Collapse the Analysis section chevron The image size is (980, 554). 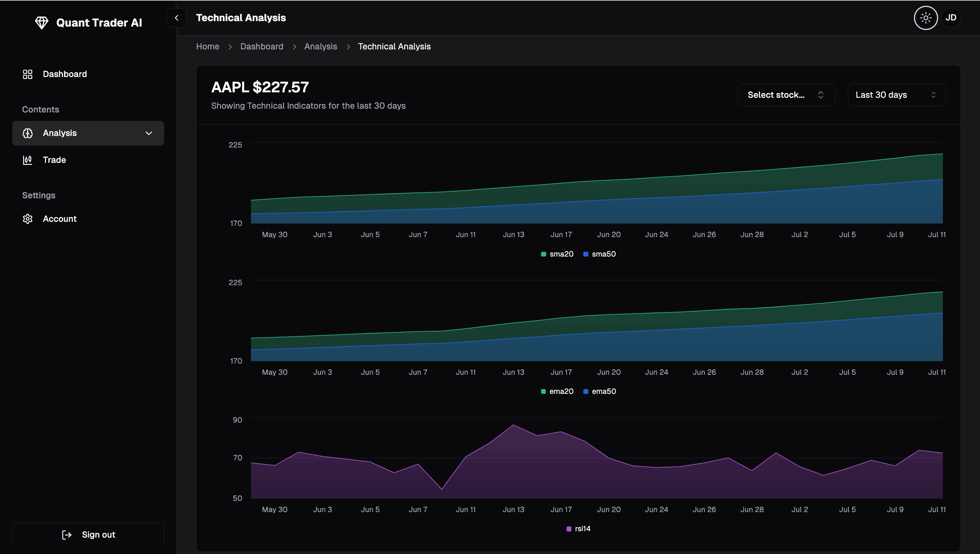pyautogui.click(x=148, y=133)
